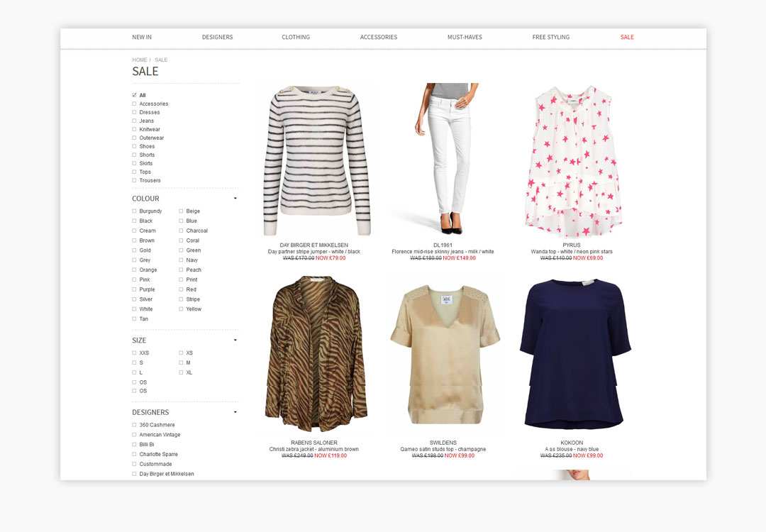766x532 pixels.
Task: Select size XXS checkbox
Action: [134, 353]
